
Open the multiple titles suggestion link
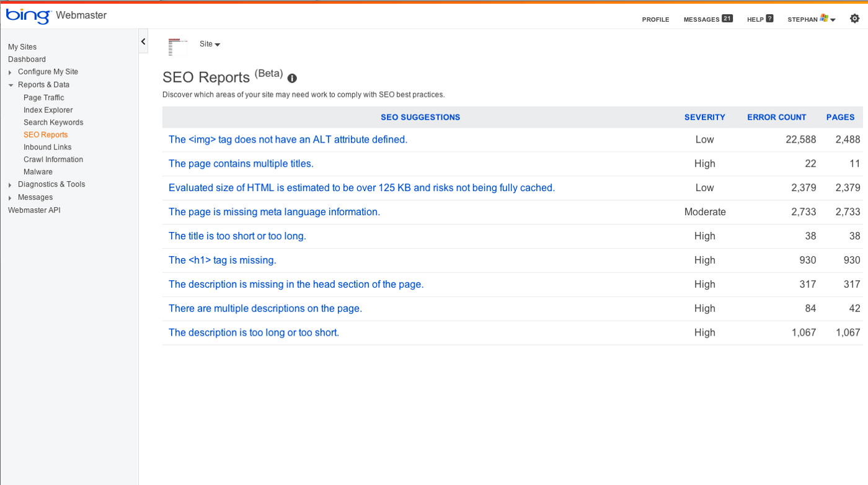pyautogui.click(x=241, y=164)
